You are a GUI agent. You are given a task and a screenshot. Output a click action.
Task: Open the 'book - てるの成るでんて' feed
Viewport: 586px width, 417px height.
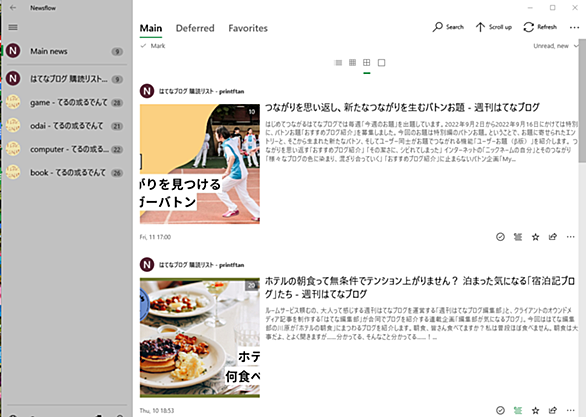66,172
